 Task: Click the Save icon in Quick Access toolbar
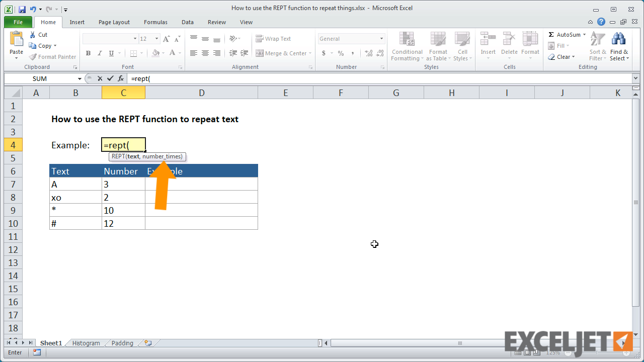(x=22, y=9)
